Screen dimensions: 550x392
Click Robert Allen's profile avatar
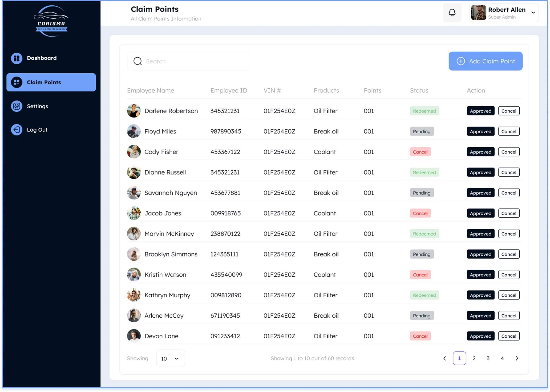pos(478,12)
